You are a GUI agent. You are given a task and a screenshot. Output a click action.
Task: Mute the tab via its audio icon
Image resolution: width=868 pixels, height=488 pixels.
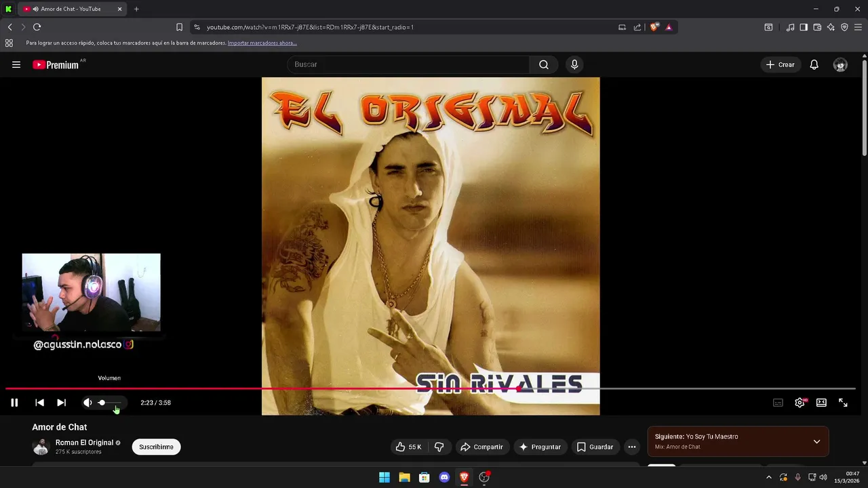[35, 9]
